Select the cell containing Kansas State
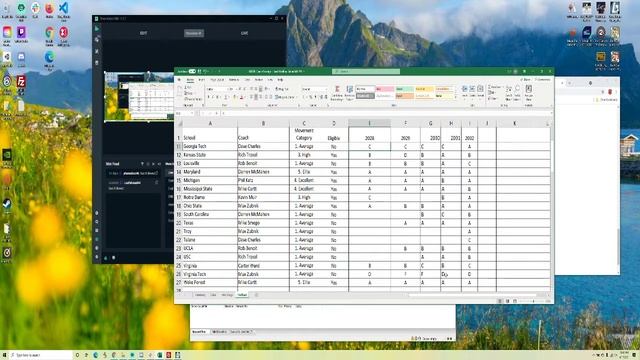The height and width of the screenshot is (360, 640). point(210,155)
